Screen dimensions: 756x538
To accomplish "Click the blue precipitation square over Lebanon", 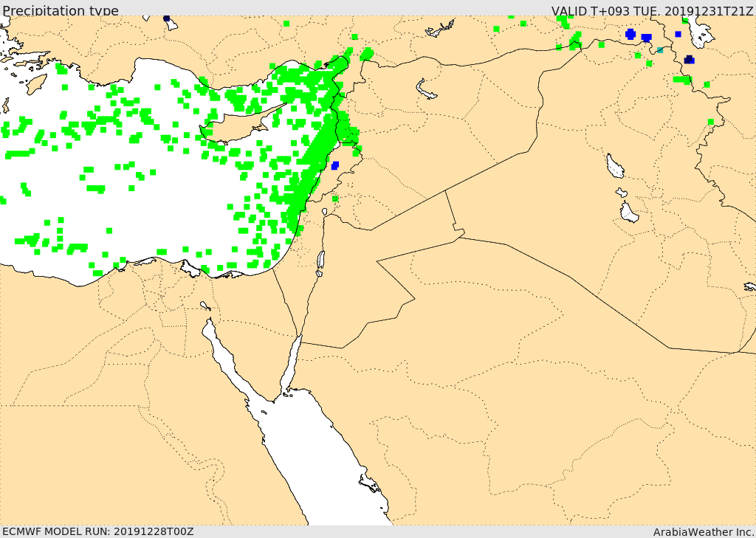I will [335, 165].
